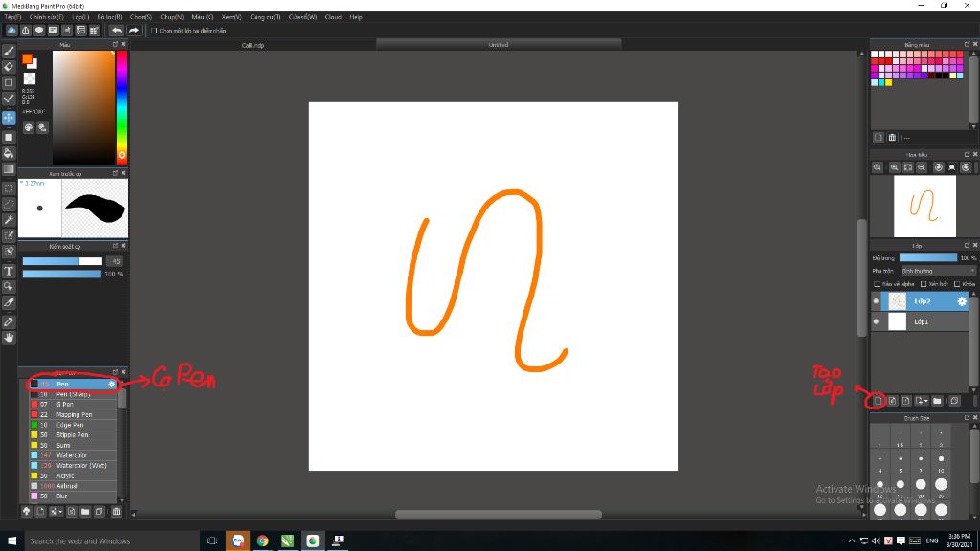Open the Lớp(L) layer menu

pos(80,17)
